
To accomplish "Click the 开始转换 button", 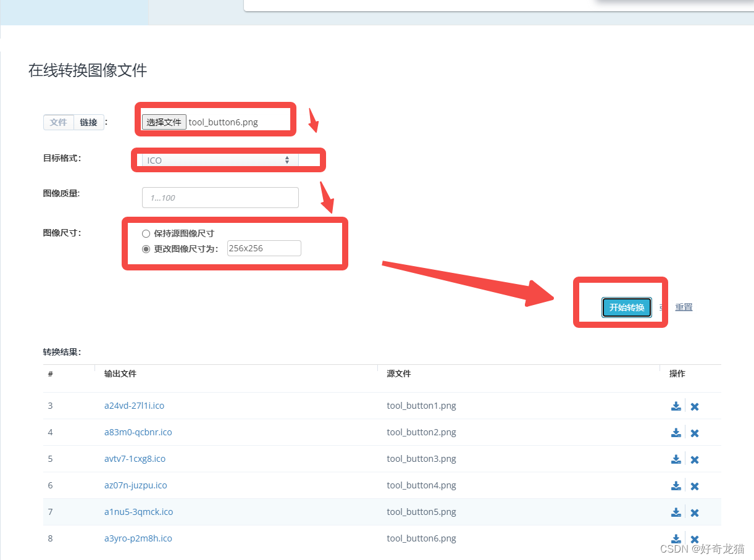I will coord(627,307).
